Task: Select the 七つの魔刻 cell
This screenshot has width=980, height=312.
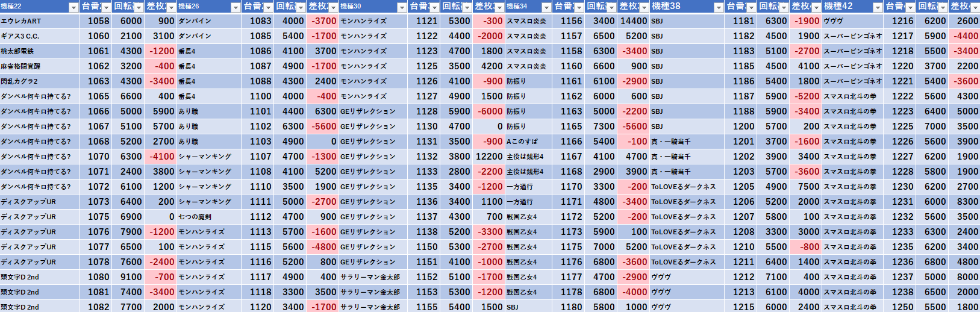Action: pos(210,217)
